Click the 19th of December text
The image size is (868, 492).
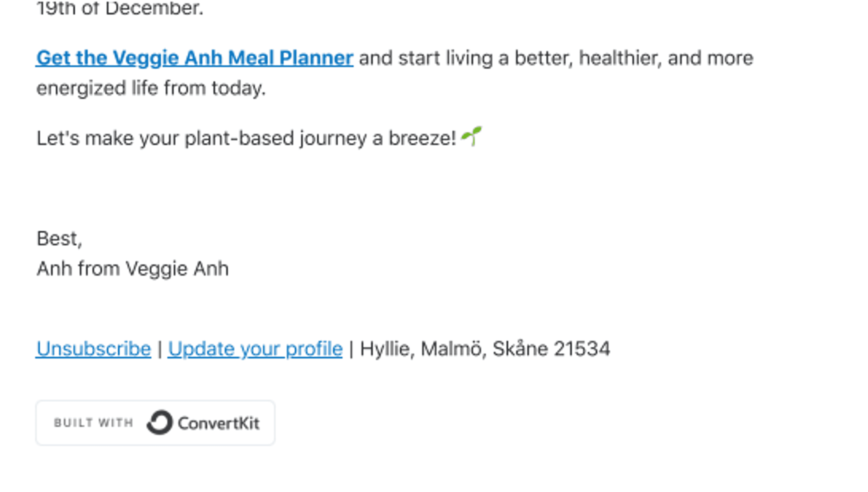(120, 8)
